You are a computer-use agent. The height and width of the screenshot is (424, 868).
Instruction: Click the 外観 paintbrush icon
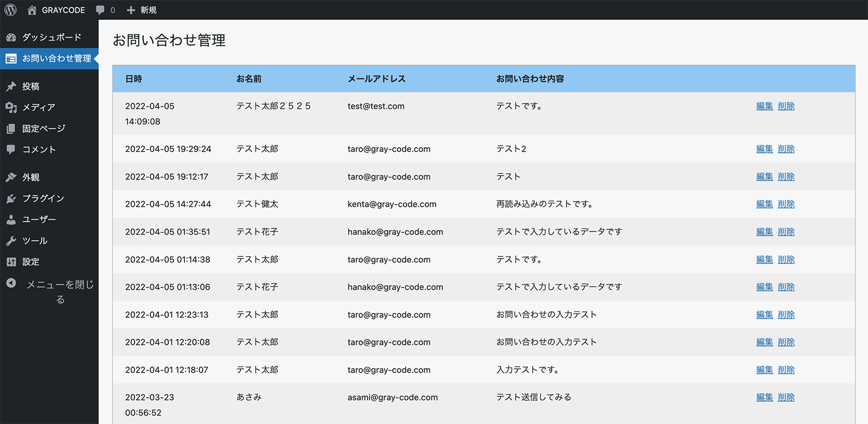pos(11,177)
